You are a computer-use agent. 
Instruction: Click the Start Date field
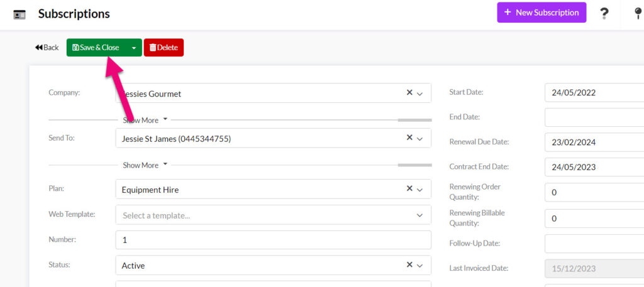[x=594, y=93]
